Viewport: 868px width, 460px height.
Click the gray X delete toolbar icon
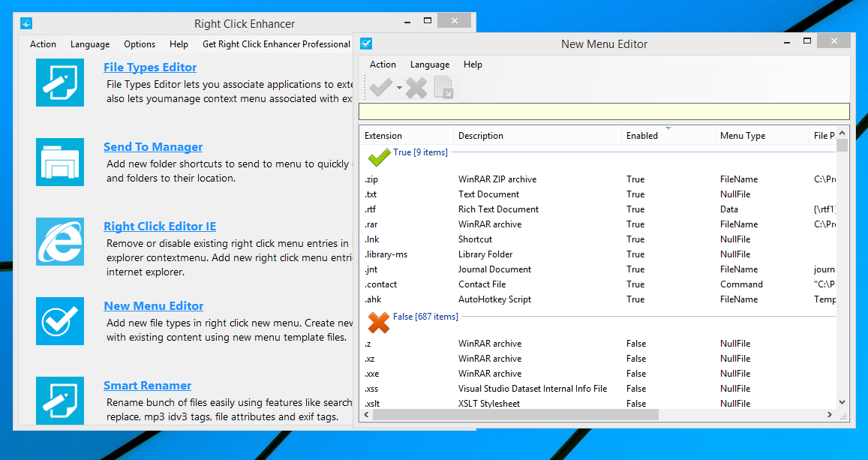pos(416,88)
